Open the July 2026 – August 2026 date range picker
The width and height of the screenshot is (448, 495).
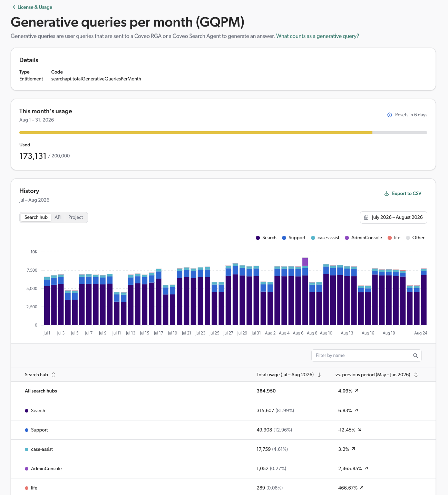coord(393,217)
